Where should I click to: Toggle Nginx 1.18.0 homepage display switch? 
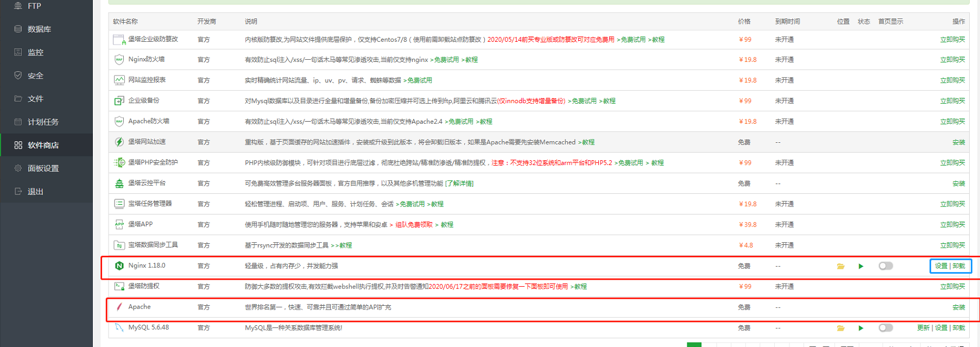coord(886,266)
